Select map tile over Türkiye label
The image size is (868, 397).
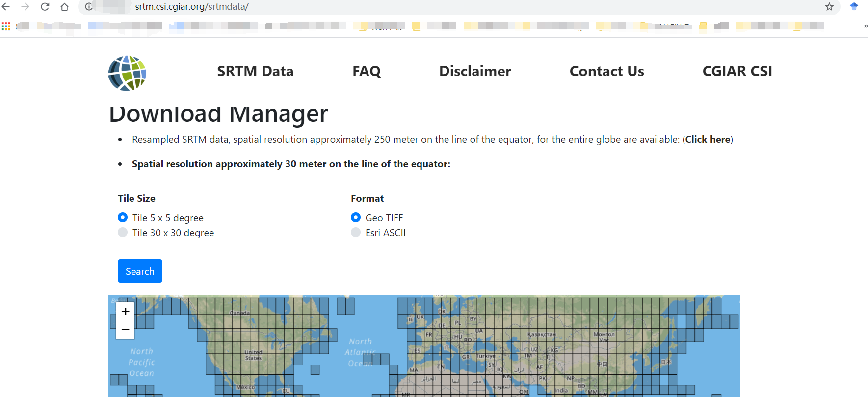(x=486, y=356)
